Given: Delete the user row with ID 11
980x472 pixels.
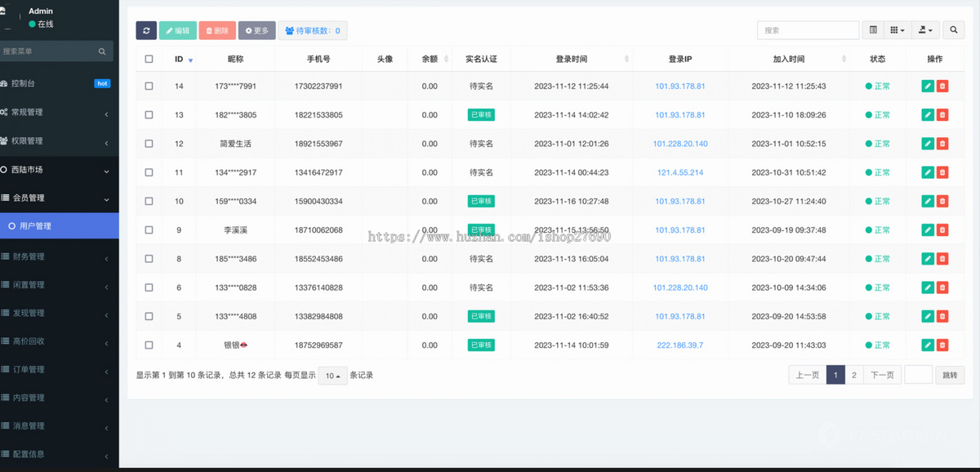Looking at the screenshot, I should (942, 172).
